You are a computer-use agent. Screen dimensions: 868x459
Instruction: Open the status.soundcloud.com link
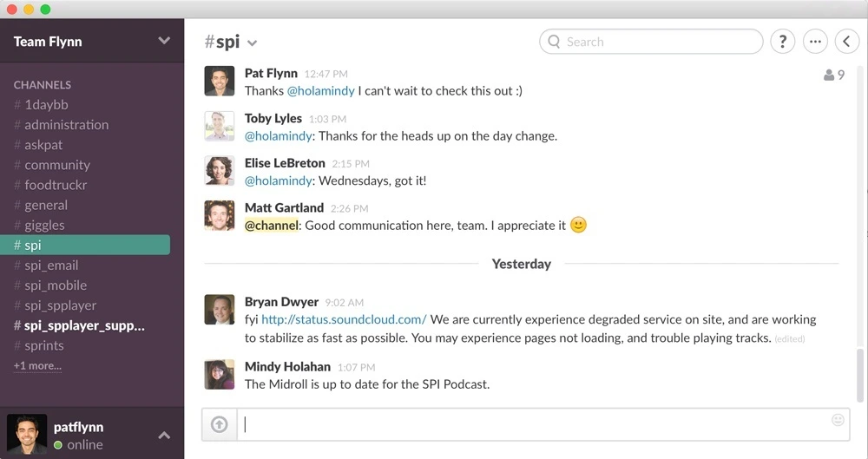coord(344,319)
